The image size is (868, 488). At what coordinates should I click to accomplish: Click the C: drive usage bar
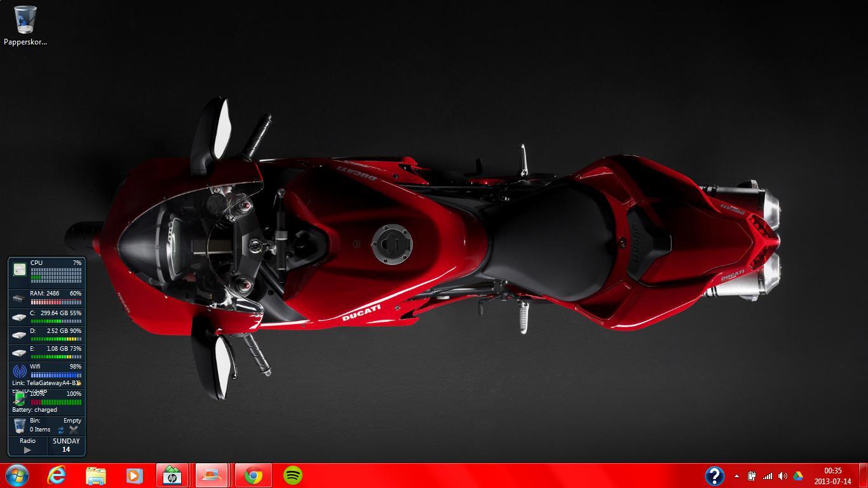(56, 321)
